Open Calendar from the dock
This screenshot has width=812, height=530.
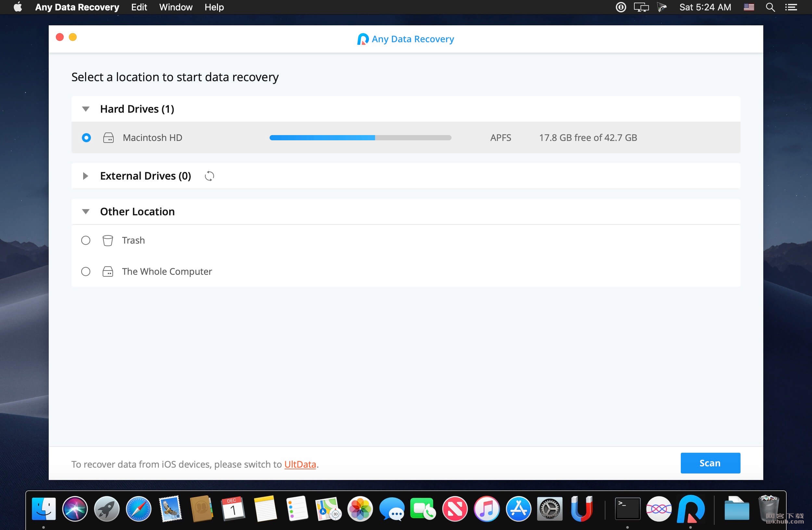click(233, 509)
